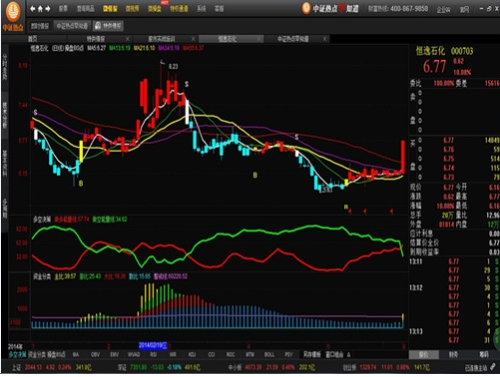The image size is (500, 377).
Task: Click the forward arrow navigation icon
Action: (x=48, y=9)
